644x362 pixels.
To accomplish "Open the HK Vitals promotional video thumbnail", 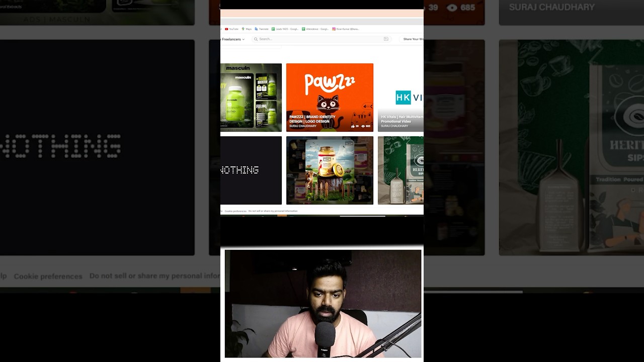I will pyautogui.click(x=400, y=98).
